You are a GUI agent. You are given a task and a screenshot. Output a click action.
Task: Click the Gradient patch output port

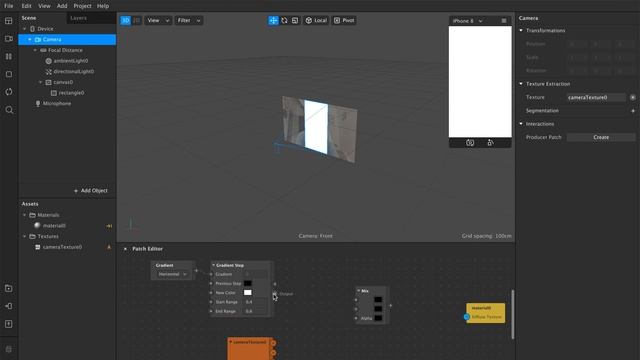click(196, 271)
